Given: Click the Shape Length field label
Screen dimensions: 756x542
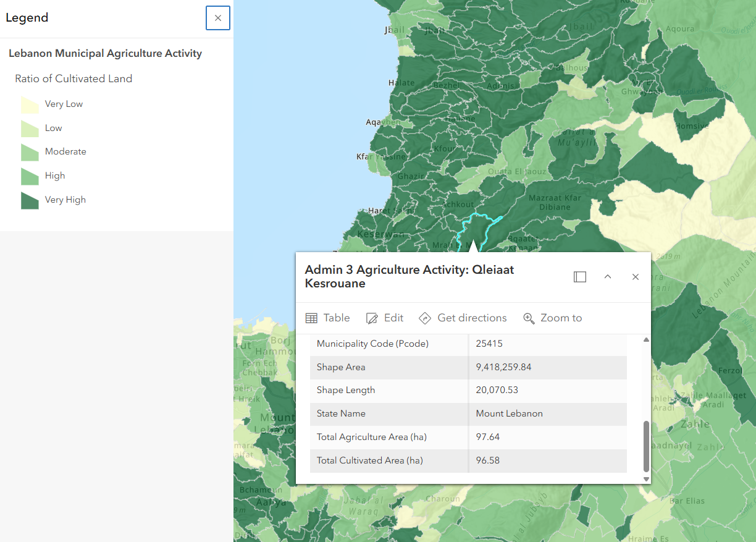Looking at the screenshot, I should [346, 390].
